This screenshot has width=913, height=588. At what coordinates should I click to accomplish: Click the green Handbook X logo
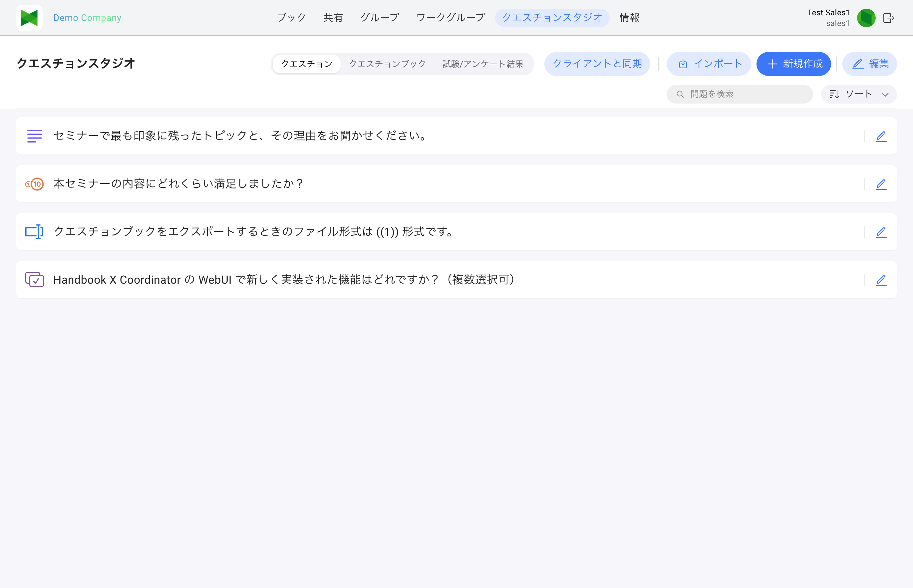pos(29,18)
